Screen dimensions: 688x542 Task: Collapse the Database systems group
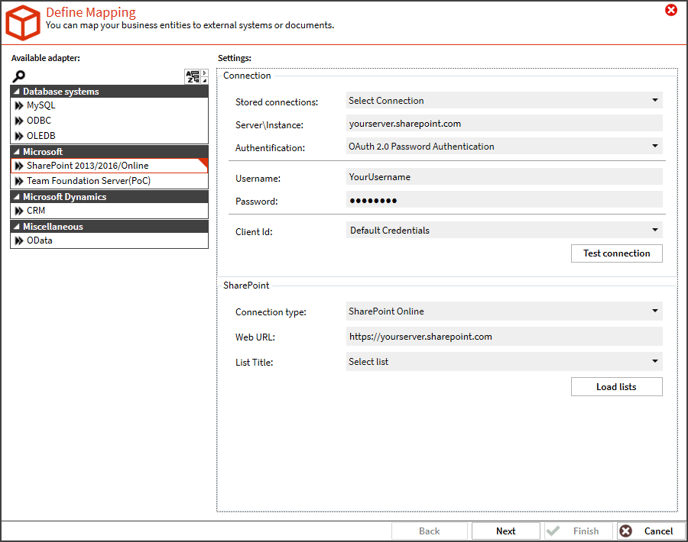point(17,92)
